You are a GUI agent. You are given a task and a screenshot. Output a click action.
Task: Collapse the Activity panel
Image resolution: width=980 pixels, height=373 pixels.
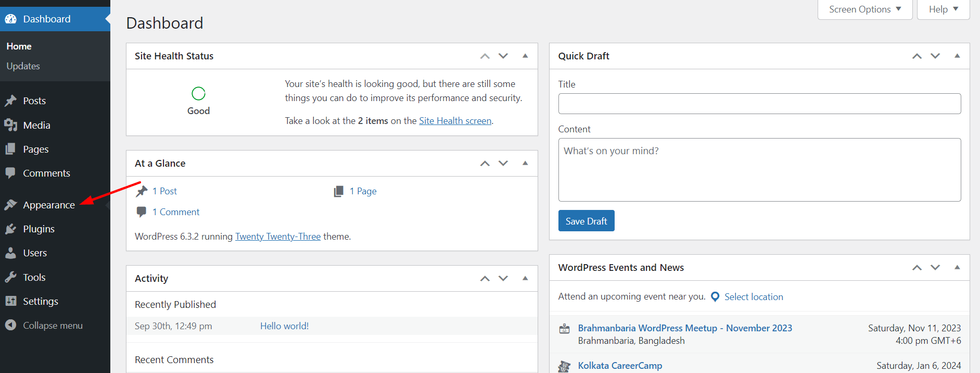[525, 278]
